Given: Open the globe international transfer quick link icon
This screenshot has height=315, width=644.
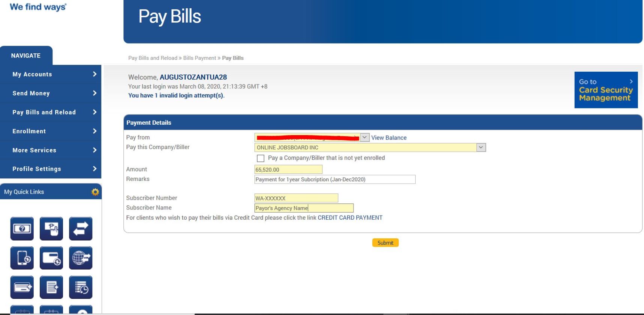Looking at the screenshot, I should (81, 258).
